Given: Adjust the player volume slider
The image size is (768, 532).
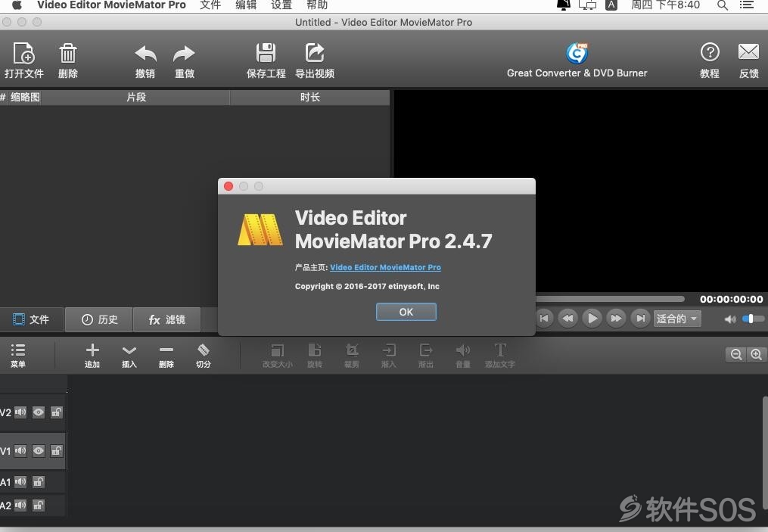Looking at the screenshot, I should coord(753,319).
